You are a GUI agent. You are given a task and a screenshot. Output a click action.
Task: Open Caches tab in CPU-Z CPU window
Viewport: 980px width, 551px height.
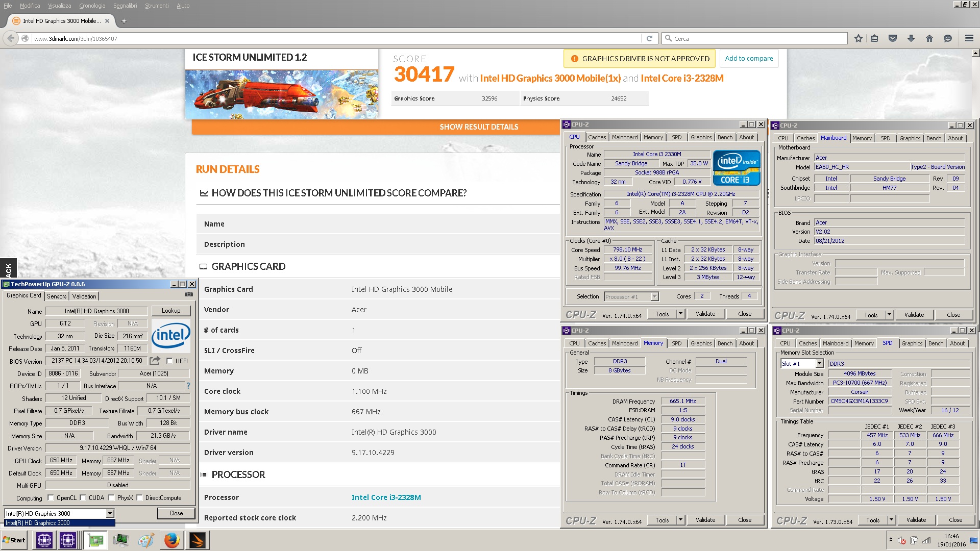[597, 137]
